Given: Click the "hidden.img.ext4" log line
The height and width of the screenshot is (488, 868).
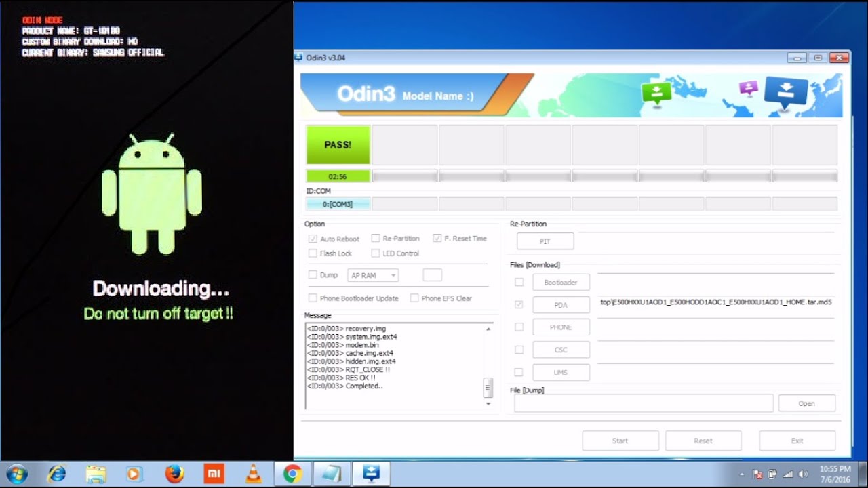Looking at the screenshot, I should 351,361.
